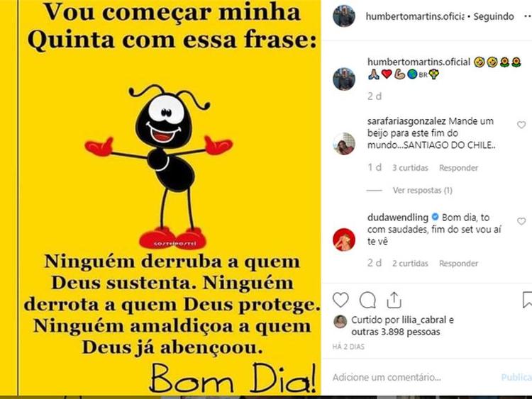Like the comment by sarafariasgonzalez
This screenshot has width=532, height=399.
(521, 125)
